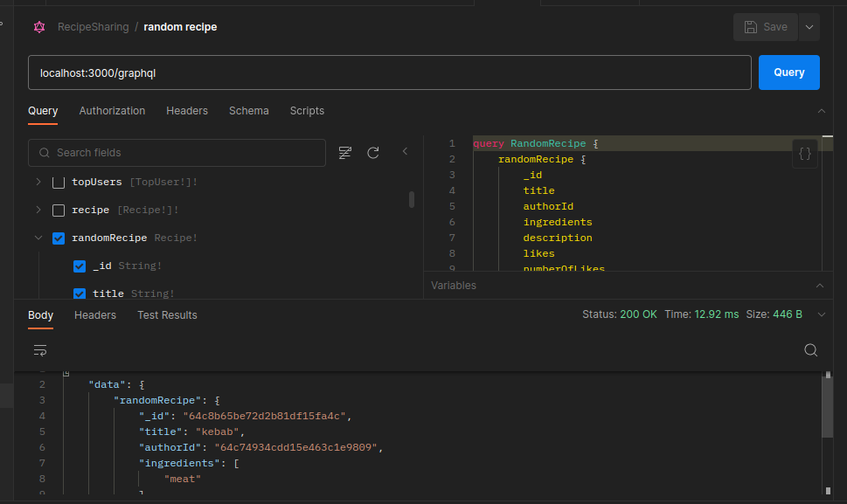Open the RecipeSharing collection breadcrumb
This screenshot has height=504, width=847.
pyautogui.click(x=94, y=27)
